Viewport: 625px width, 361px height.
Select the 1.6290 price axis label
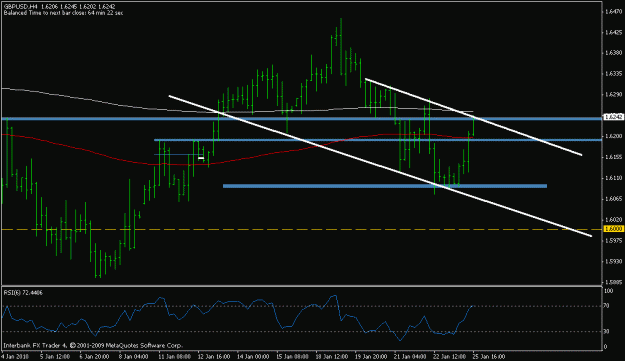coord(613,94)
